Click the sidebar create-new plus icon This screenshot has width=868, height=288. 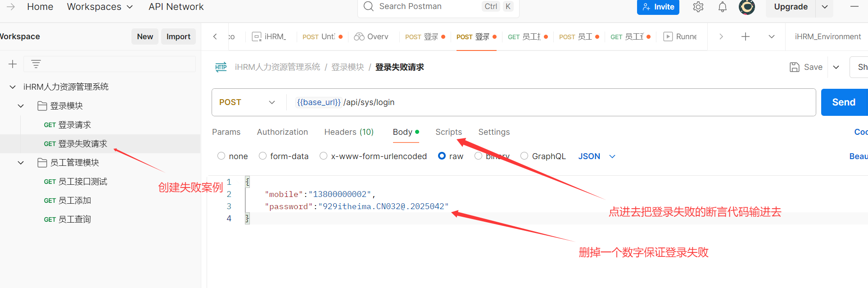click(13, 64)
